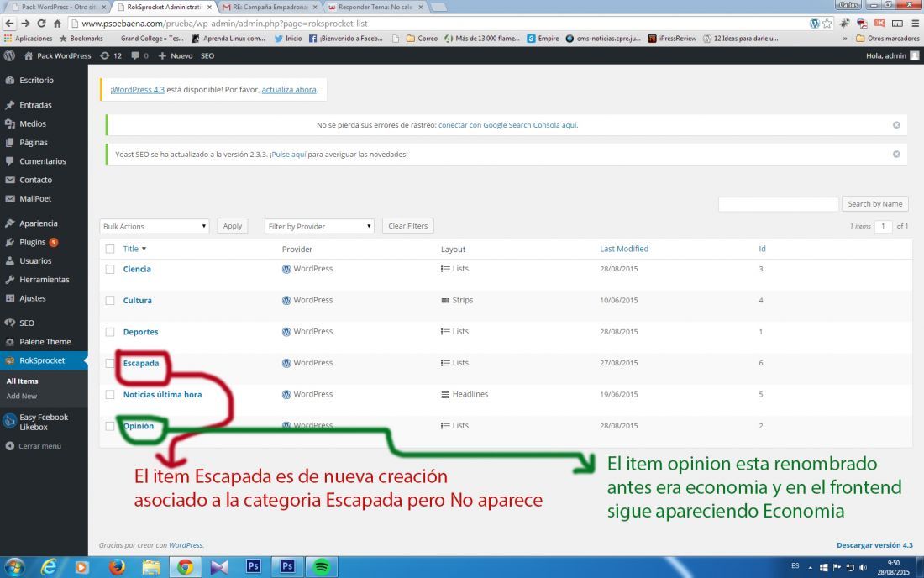This screenshot has height=578, width=924.
Task: Click the Clear Filters button
Action: coord(407,226)
